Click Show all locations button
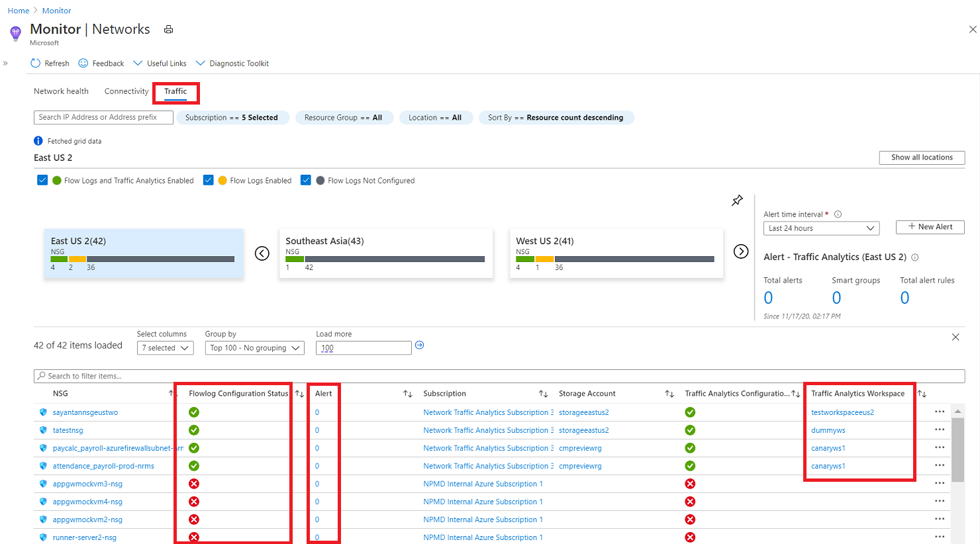980x544 pixels. click(x=922, y=158)
